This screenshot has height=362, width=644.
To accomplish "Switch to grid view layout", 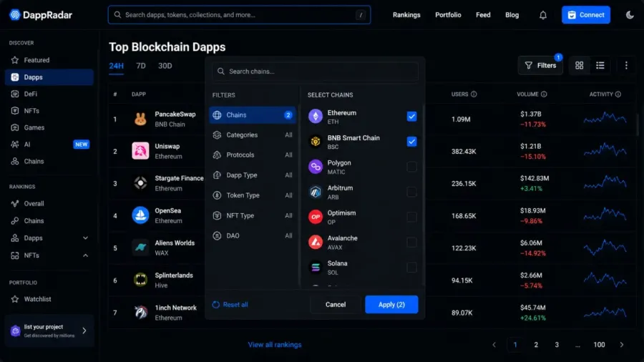I will tap(579, 65).
